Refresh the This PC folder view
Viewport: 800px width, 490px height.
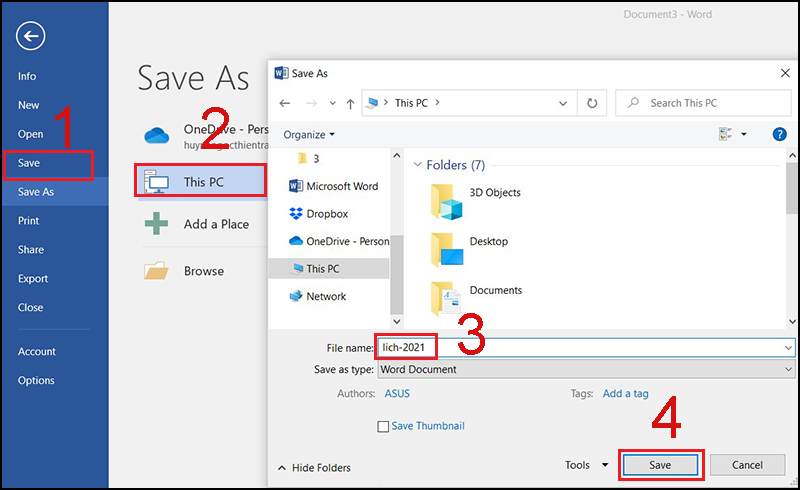(x=592, y=104)
